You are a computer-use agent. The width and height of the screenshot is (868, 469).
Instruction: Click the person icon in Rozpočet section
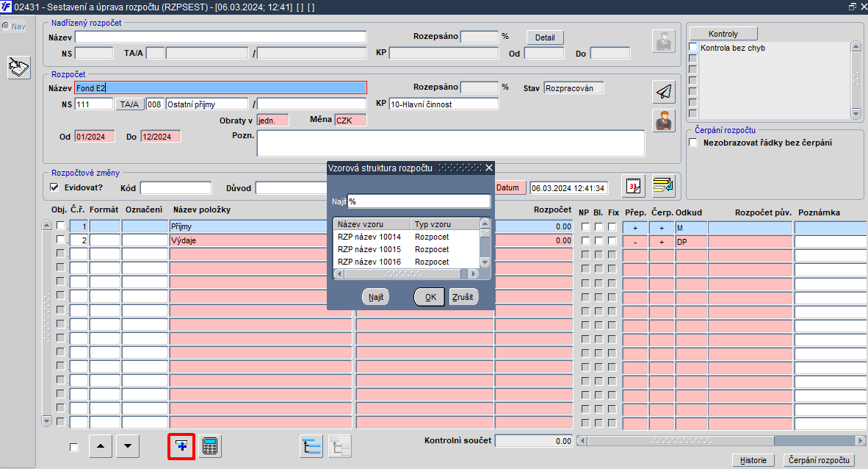coord(664,121)
